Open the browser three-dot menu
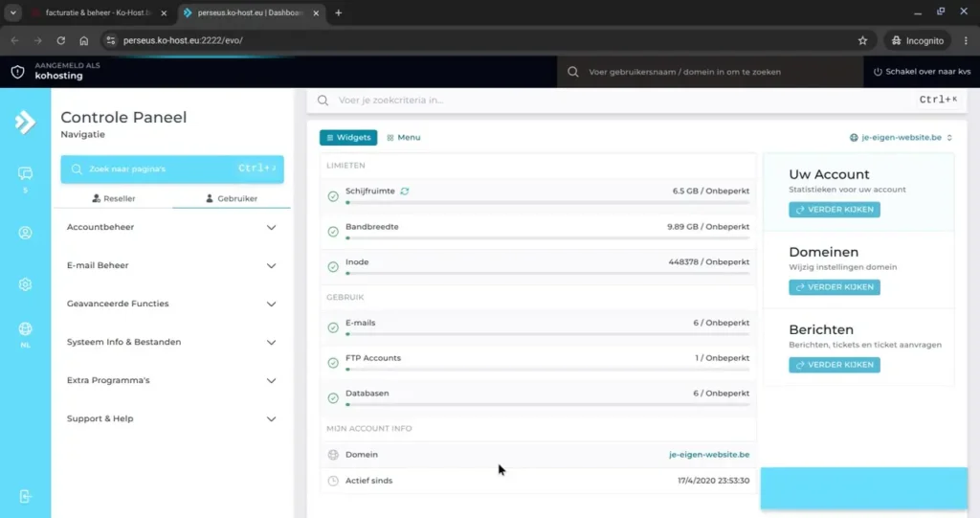This screenshot has width=980, height=518. coord(966,40)
